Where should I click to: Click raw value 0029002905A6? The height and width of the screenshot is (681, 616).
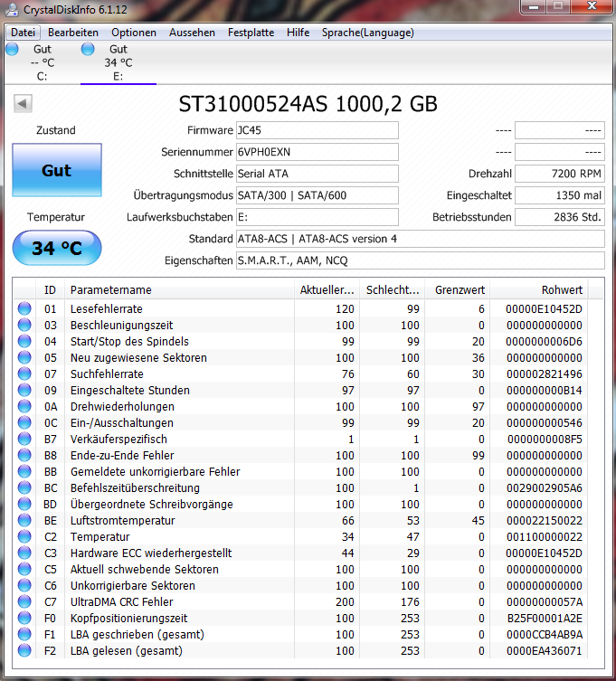pos(544,487)
